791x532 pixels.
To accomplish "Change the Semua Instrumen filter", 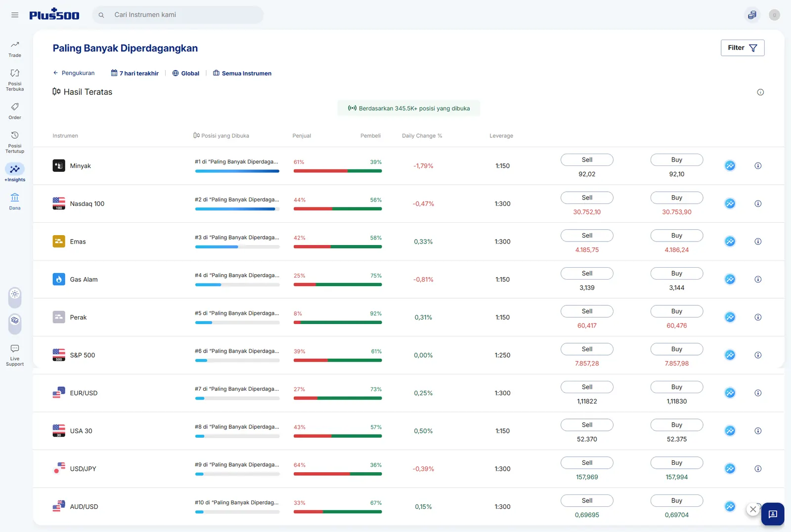I will tap(242, 73).
